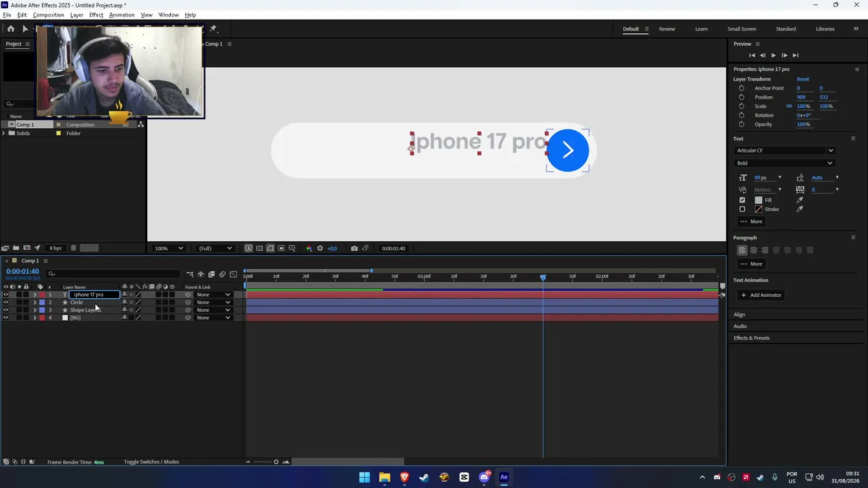
Task: Toggle the Scale stopwatch
Action: tap(741, 106)
